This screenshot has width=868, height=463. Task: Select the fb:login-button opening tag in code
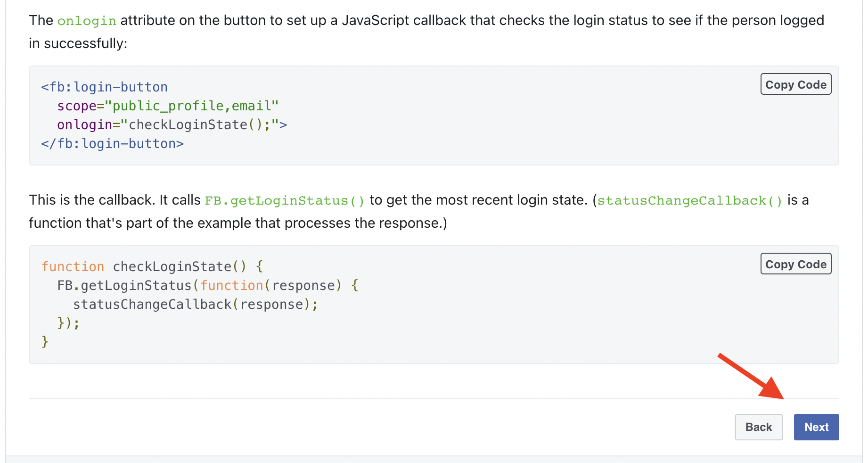(104, 87)
